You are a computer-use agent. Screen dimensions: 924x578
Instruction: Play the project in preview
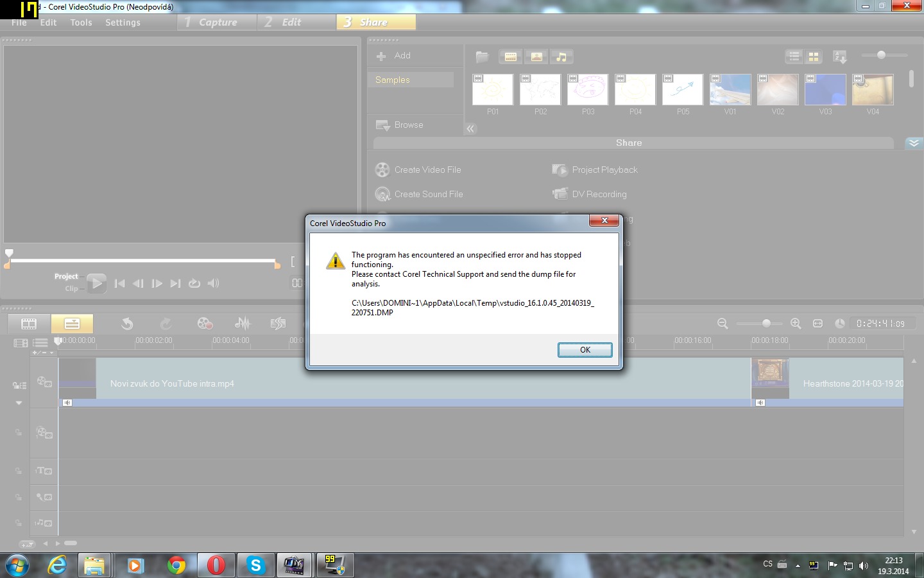(96, 283)
